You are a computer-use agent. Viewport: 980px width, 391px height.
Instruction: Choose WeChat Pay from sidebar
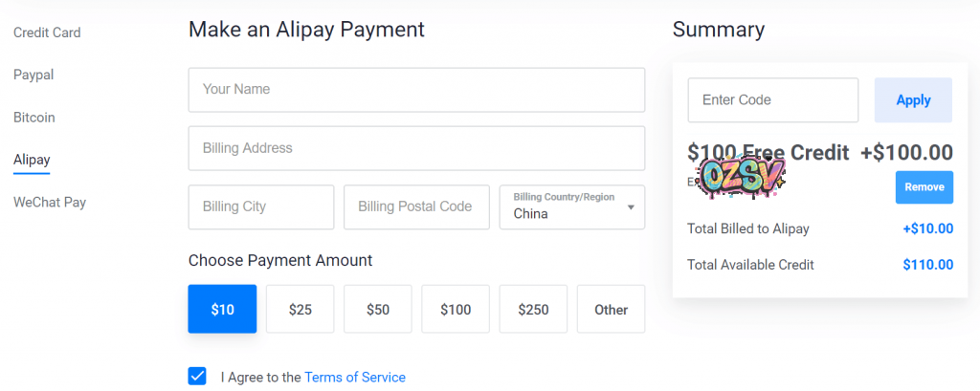click(50, 203)
